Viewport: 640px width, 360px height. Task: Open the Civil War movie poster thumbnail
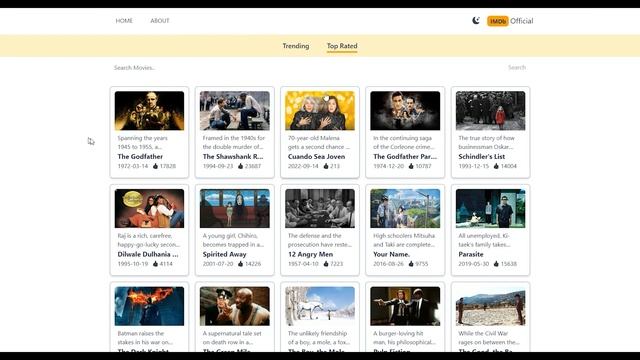(491, 306)
